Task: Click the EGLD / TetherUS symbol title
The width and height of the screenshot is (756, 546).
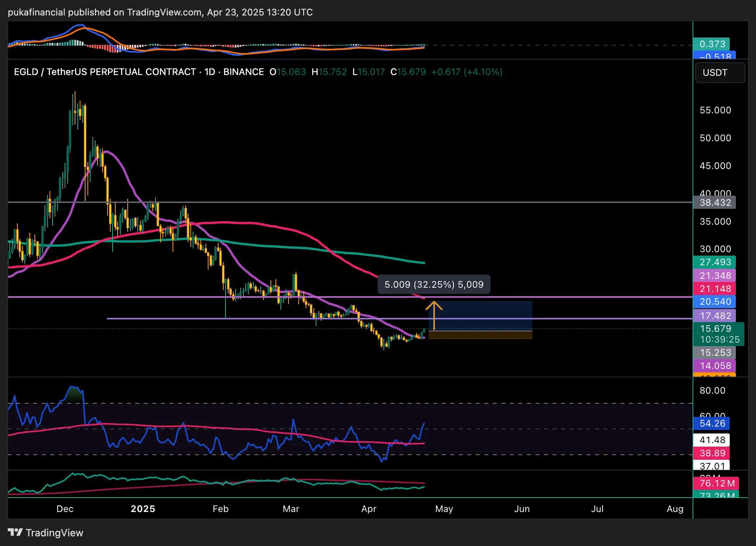Action: pyautogui.click(x=104, y=72)
